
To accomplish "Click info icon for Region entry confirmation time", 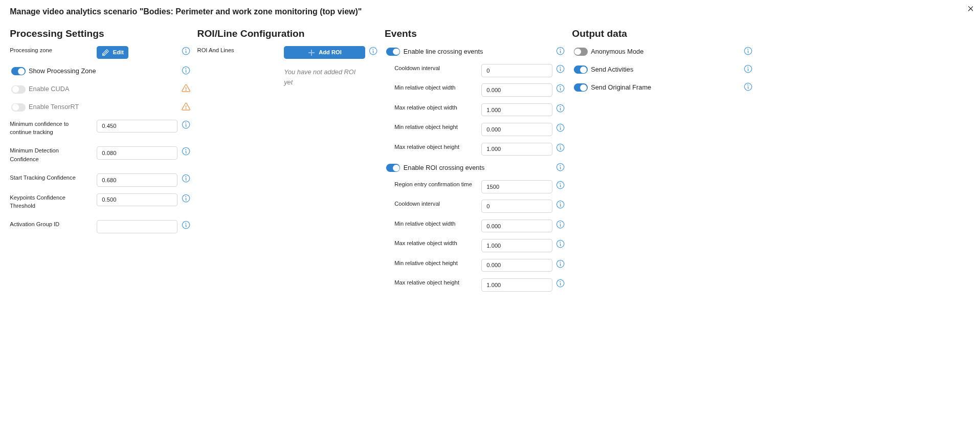I will click(x=560, y=185).
